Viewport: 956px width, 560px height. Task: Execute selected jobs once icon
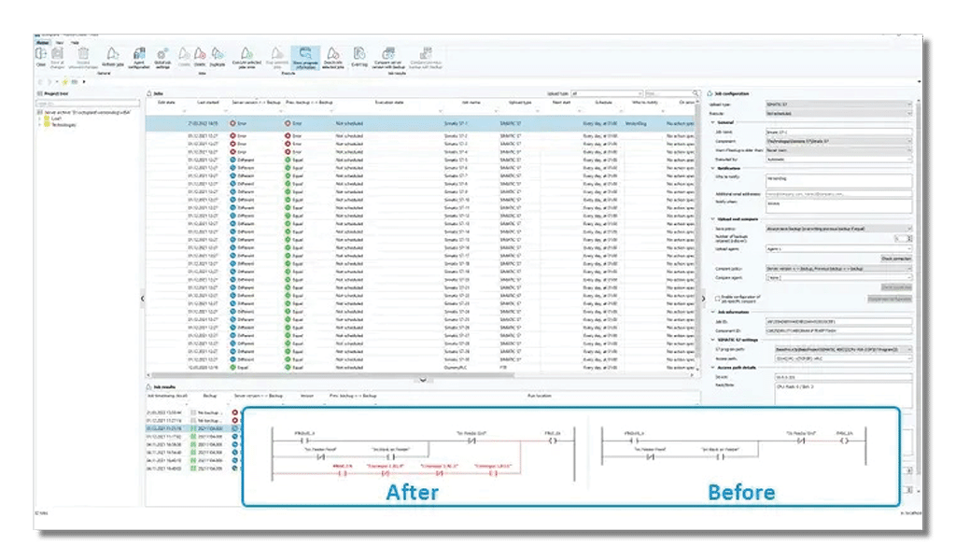point(246,56)
